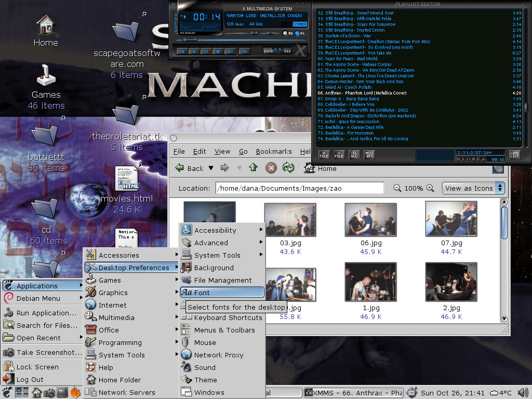Click the XMMS balance slider

pyautogui.click(x=270, y=33)
